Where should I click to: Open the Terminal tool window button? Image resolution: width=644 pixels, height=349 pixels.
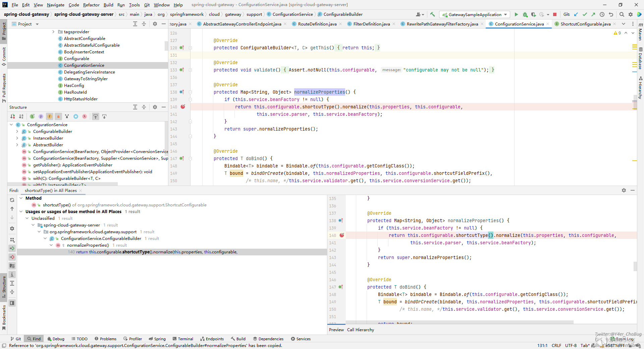click(x=183, y=339)
